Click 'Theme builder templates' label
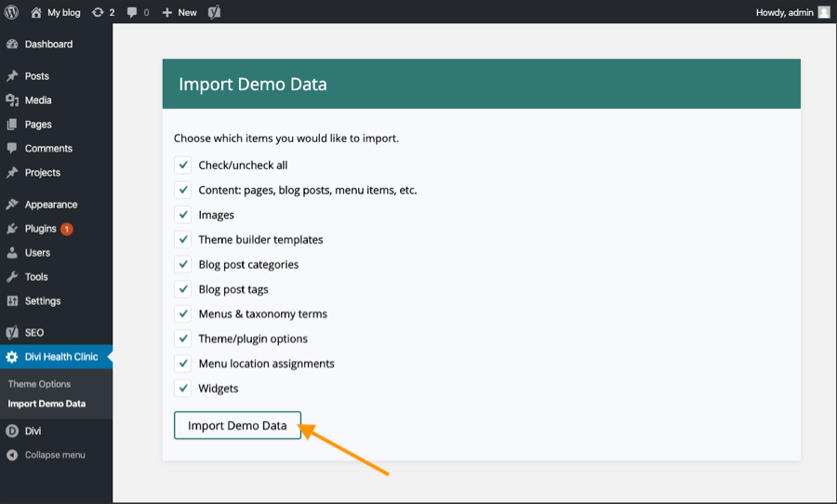The width and height of the screenshot is (837, 504). tap(260, 240)
